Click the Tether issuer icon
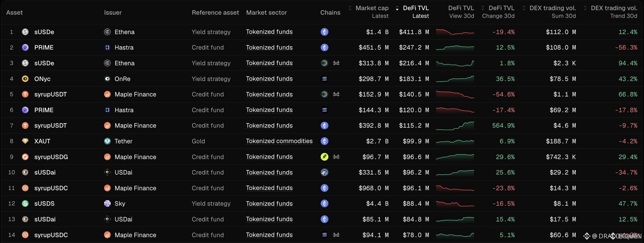This screenshot has width=644, height=243. click(107, 141)
